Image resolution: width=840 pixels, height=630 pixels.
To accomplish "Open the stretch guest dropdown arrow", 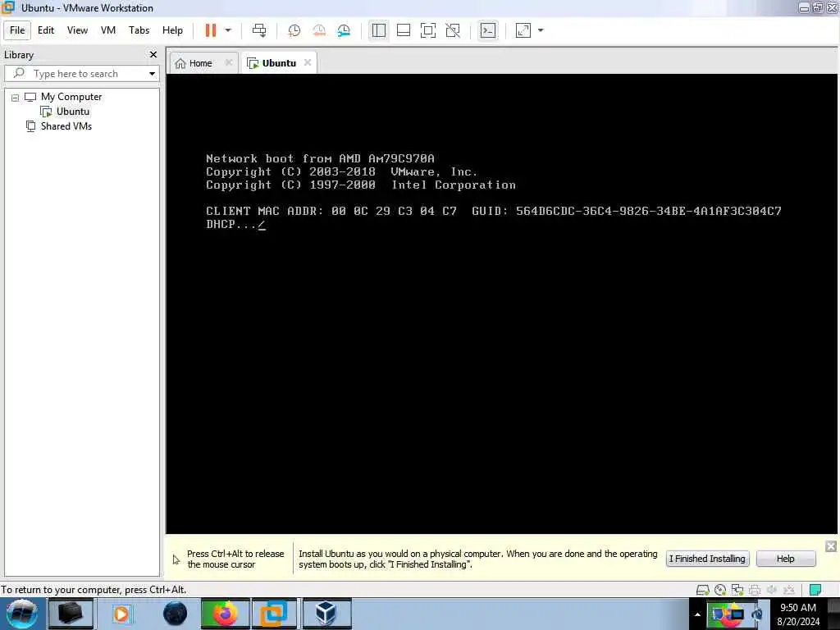I will click(x=541, y=30).
